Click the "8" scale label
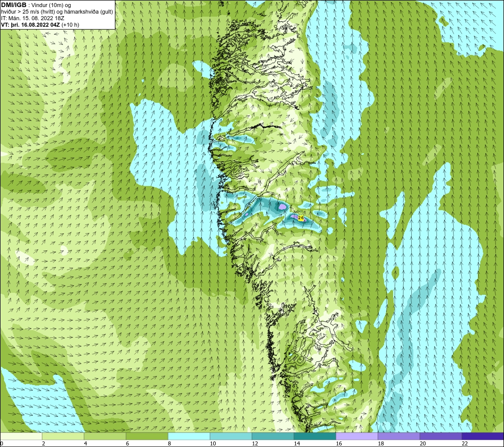 [x=169, y=443]
